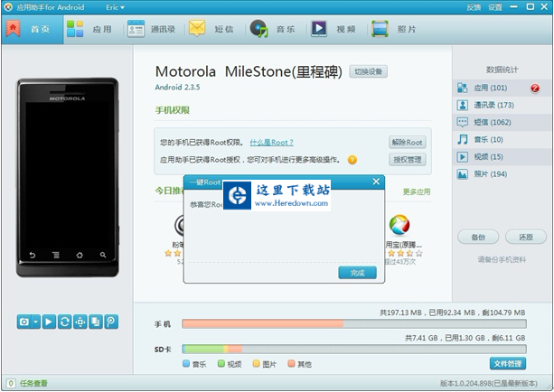This screenshot has height=392, width=554.
Task: Click the apps icon in statistics list
Action: pos(462,88)
